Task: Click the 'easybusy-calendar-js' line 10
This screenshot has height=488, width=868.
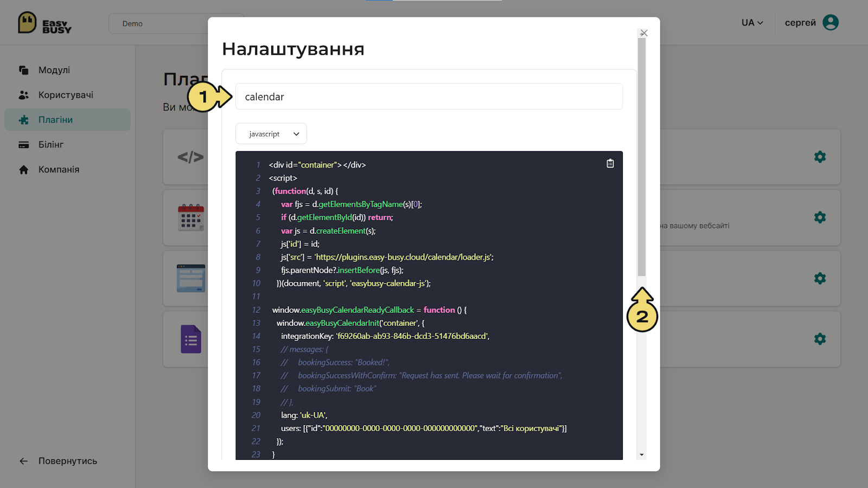Action: pyautogui.click(x=353, y=284)
